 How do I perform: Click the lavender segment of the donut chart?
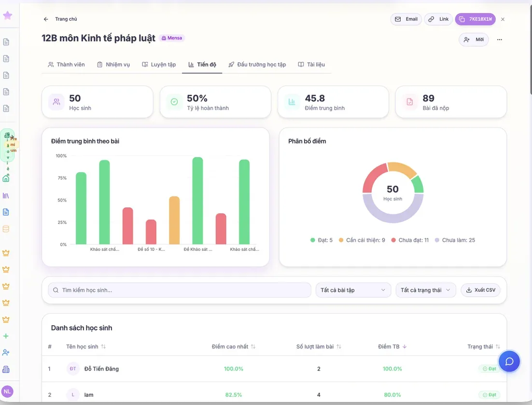coord(393,218)
